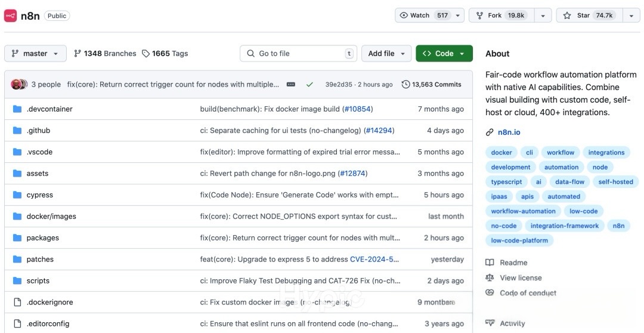Select the integration-framework topic tag
Viewport: 644px width, 333px height.
pos(565,226)
